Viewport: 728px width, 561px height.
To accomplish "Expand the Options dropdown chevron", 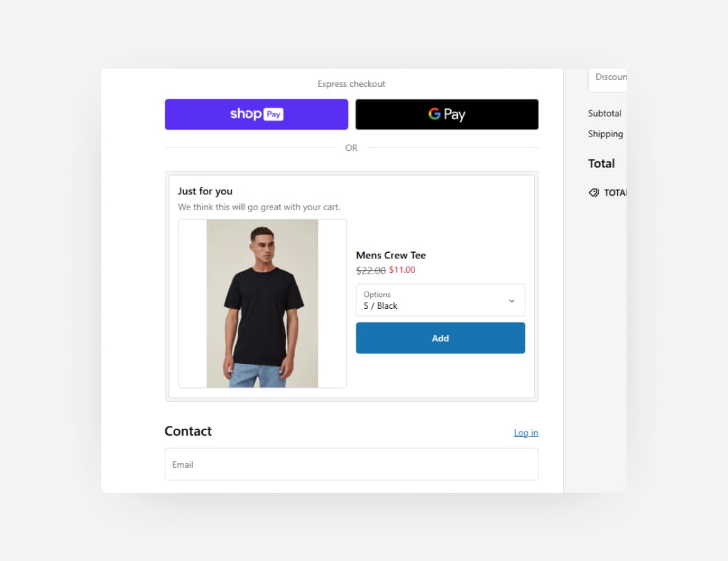I will click(x=512, y=300).
